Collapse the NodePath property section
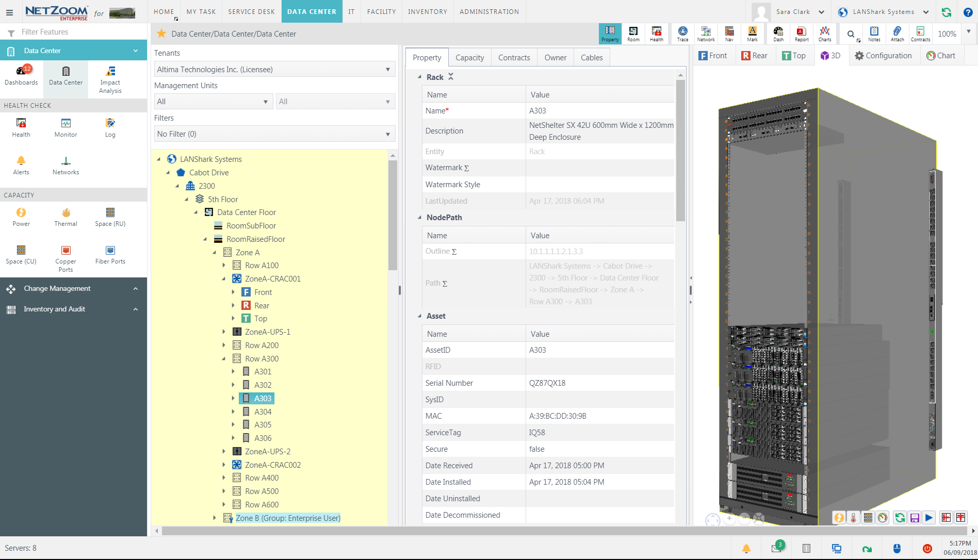 click(419, 218)
